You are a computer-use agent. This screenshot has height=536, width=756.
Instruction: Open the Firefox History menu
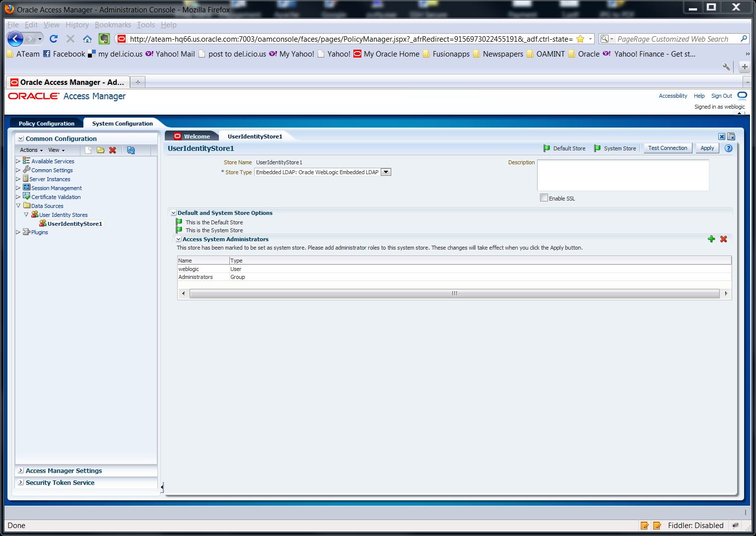(x=77, y=25)
